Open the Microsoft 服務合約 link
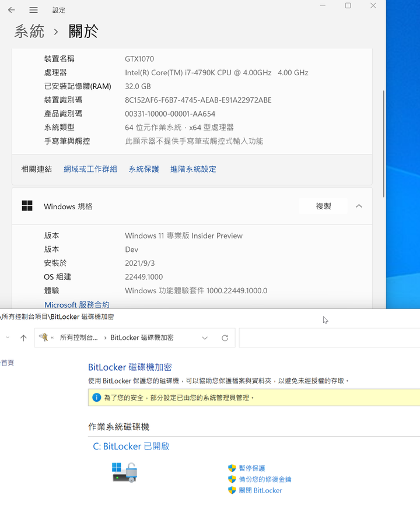 (77, 304)
